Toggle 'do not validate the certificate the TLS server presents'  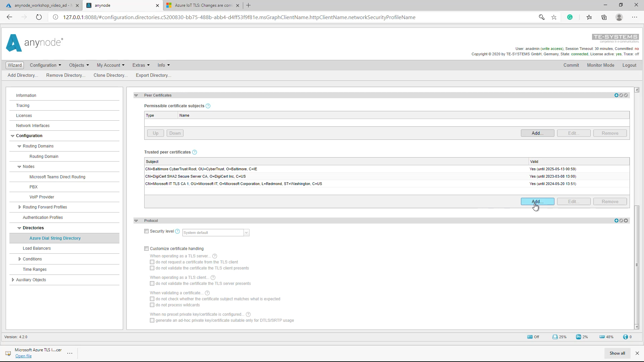pyautogui.click(x=152, y=284)
